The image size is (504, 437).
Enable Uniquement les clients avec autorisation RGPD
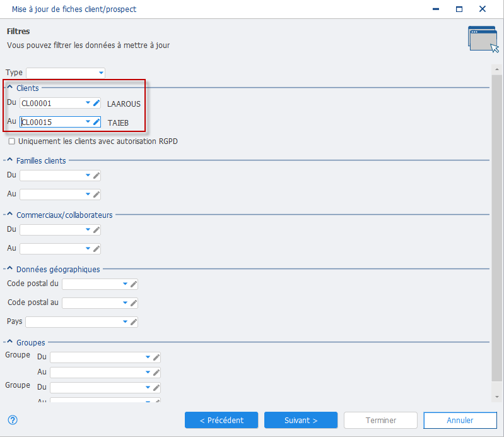coord(11,141)
